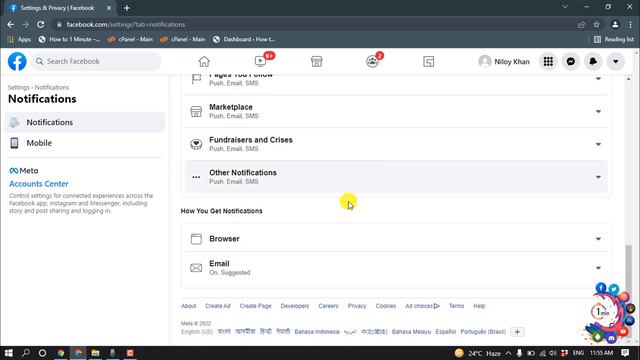This screenshot has width=640, height=360.
Task: Open the Create Ad footer link
Action: pos(218,306)
